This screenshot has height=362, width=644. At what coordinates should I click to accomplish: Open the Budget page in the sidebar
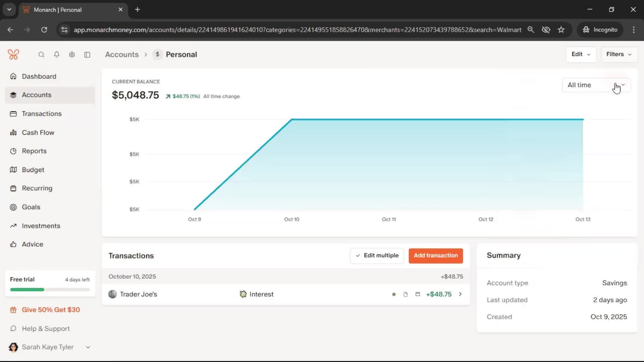tap(33, 170)
